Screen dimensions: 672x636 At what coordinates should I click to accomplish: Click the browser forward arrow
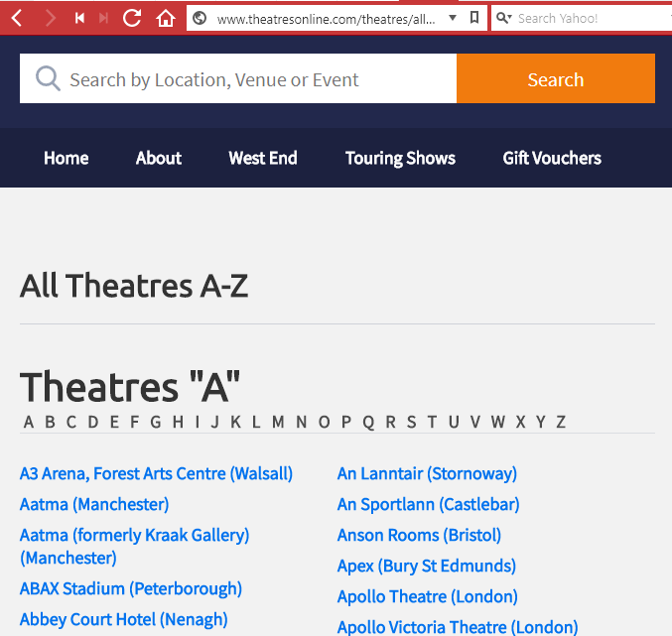pos(50,19)
